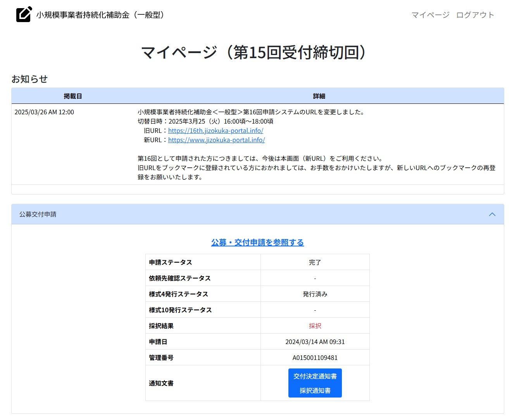Screen dimensions: 526x420
Task: Open the 交付決定通知書 document button
Action: coord(315,376)
